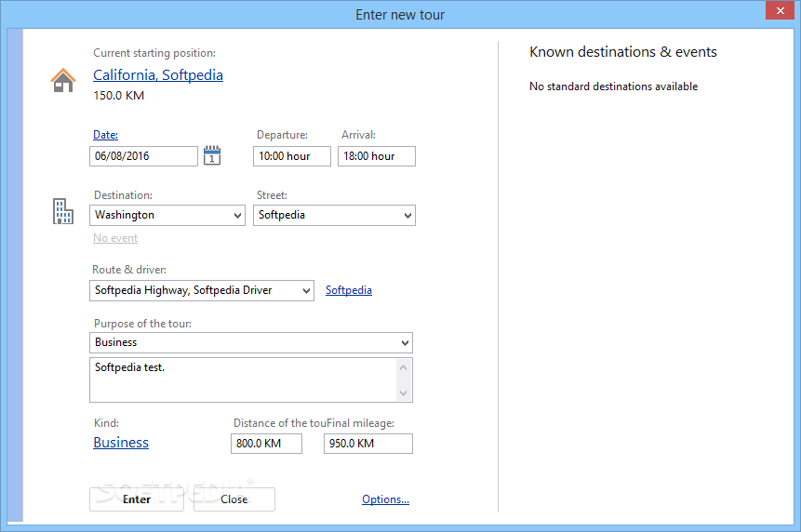The height and width of the screenshot is (532, 801).
Task: Click the Final mileage: label
Action: (361, 423)
